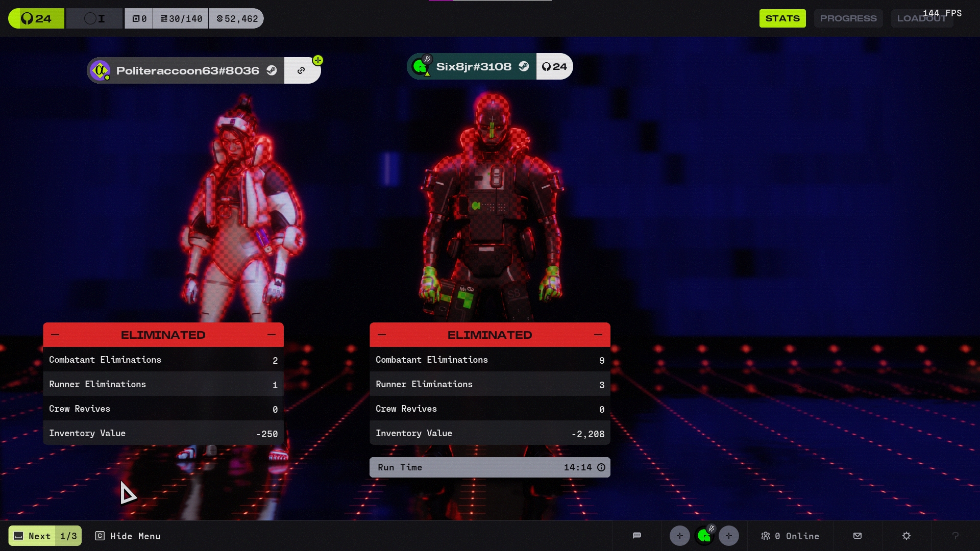Toggle muted mic on green crew avatar

click(711, 529)
